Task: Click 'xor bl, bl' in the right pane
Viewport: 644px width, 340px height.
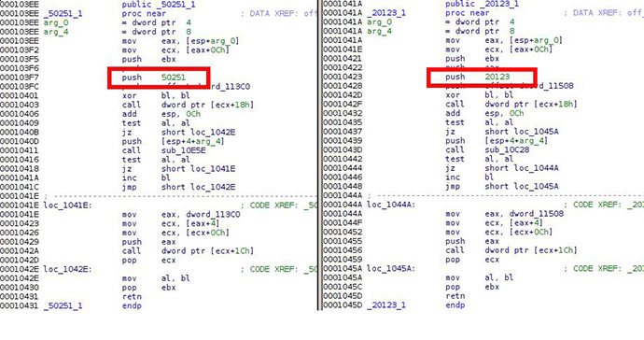Action: 480,95
